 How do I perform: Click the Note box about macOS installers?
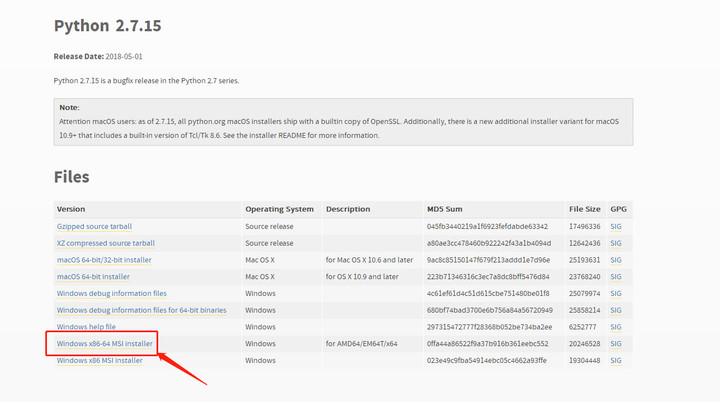point(343,122)
